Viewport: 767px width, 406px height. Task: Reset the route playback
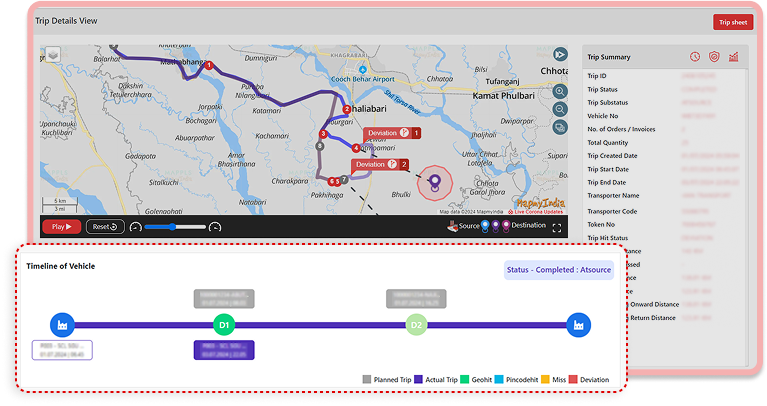(104, 227)
